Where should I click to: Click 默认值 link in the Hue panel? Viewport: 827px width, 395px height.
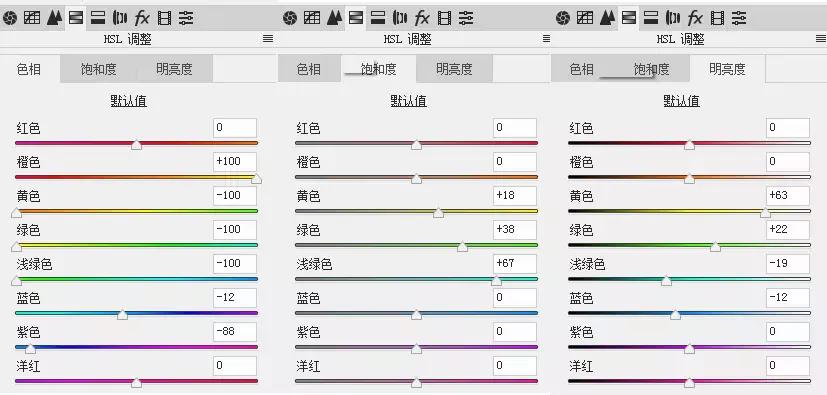point(128,101)
